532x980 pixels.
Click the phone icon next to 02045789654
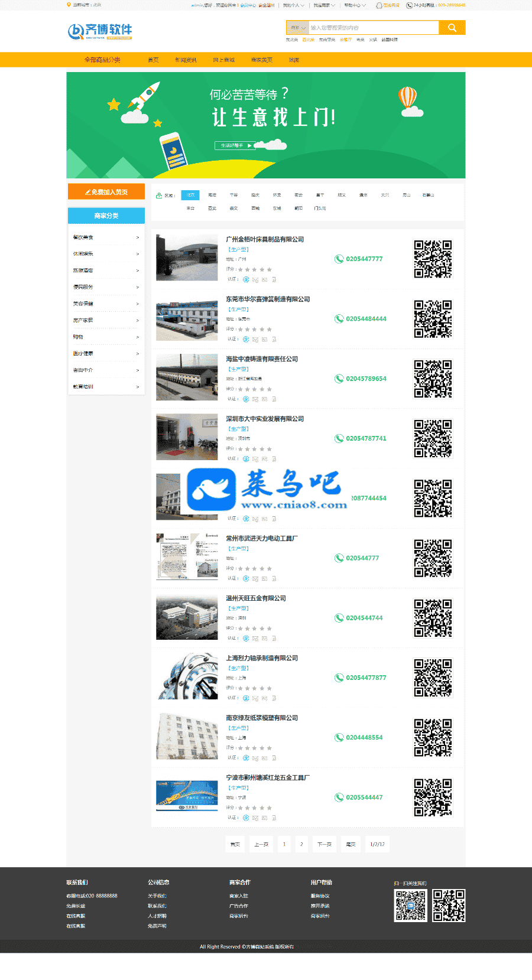[x=339, y=379]
